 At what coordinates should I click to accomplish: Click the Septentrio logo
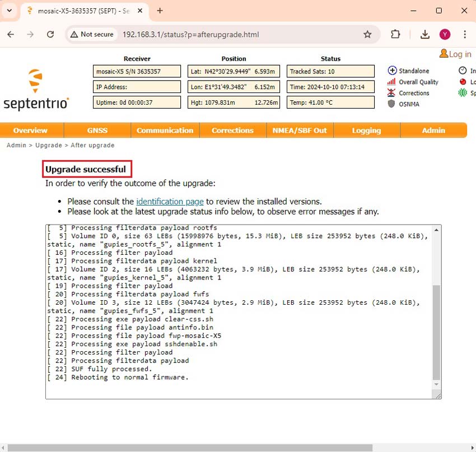pos(36,90)
